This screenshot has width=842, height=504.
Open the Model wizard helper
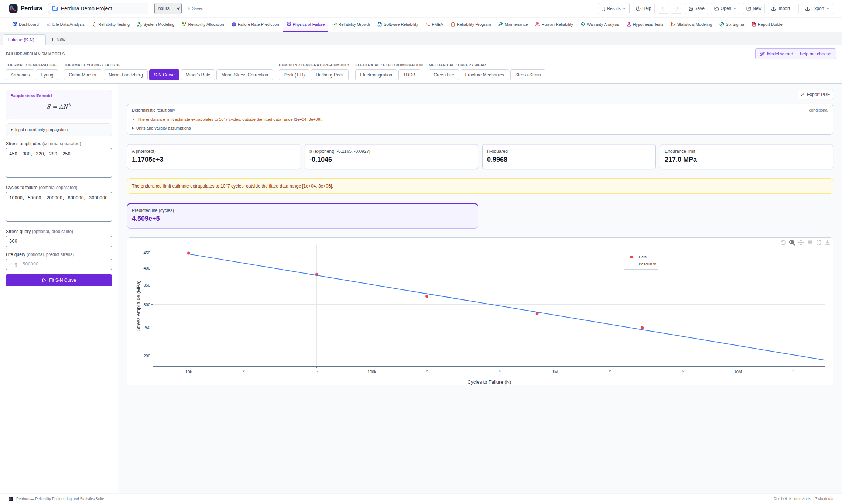point(795,54)
